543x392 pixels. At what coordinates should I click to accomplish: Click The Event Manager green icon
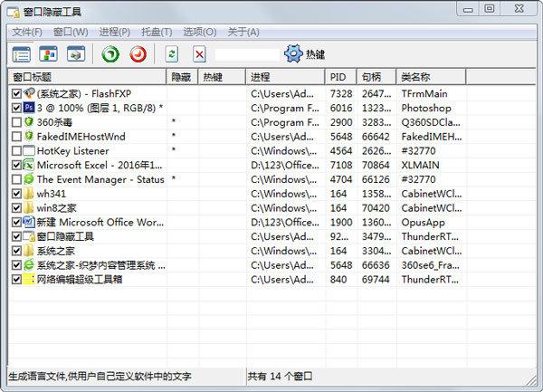click(x=29, y=179)
